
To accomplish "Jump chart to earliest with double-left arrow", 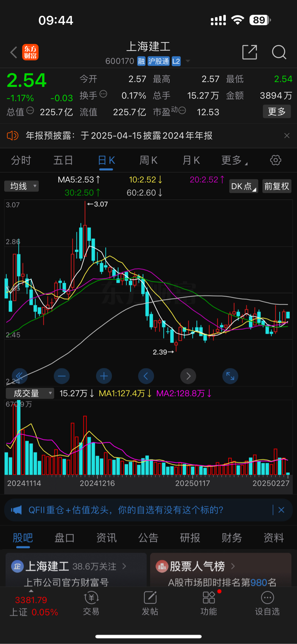I will click(19, 376).
